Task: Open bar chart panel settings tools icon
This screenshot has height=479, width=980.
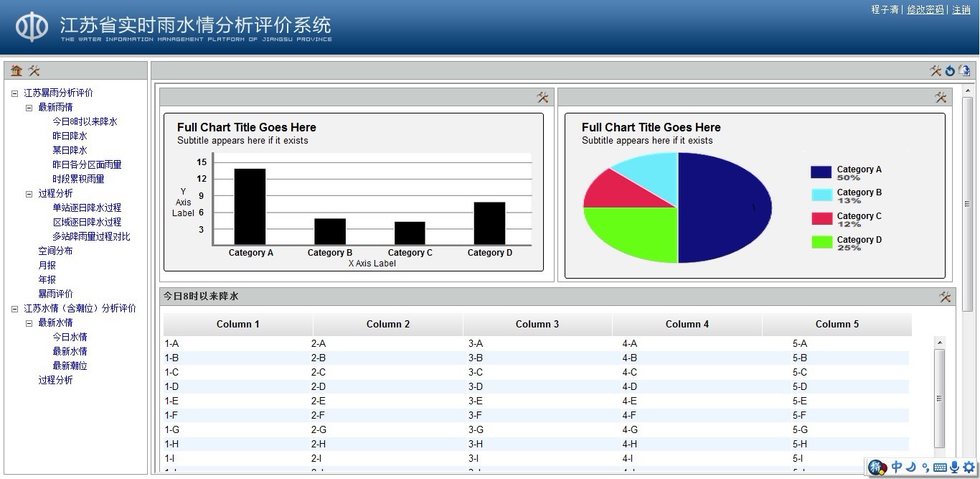Action: (x=542, y=98)
